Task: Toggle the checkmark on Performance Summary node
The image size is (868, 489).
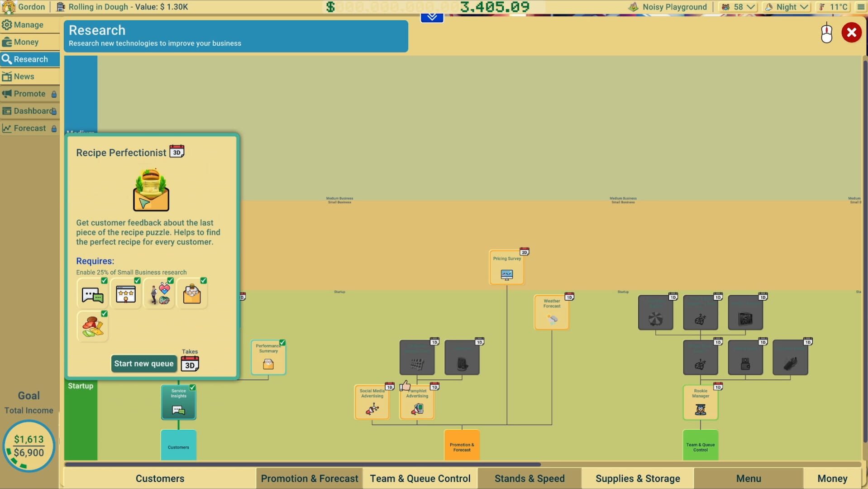Action: [282, 343]
